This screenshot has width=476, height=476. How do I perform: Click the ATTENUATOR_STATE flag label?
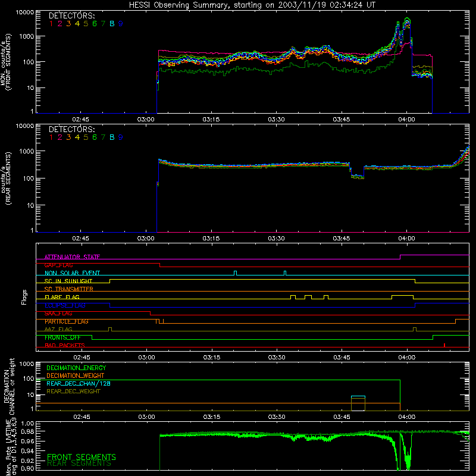[72, 257]
